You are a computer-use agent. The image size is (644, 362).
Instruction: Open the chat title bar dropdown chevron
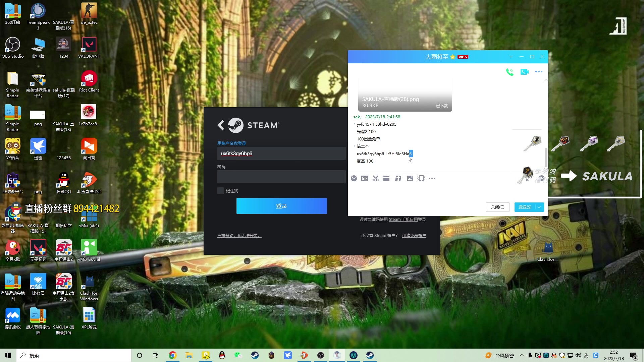click(511, 57)
